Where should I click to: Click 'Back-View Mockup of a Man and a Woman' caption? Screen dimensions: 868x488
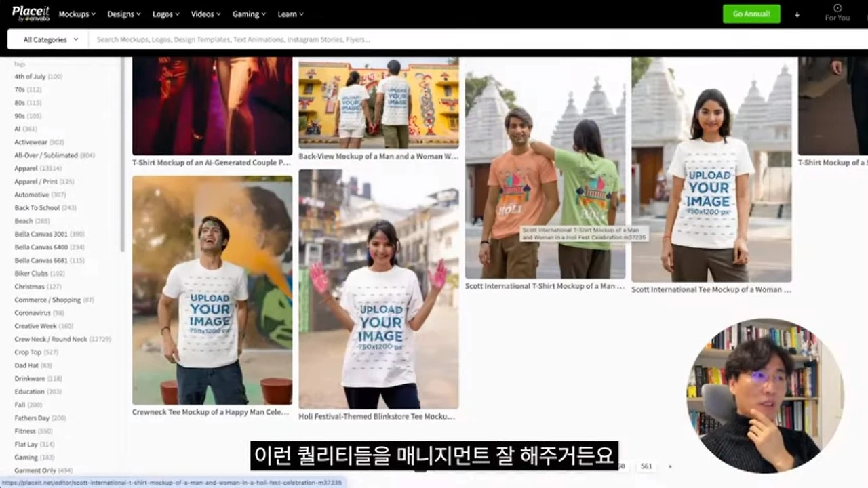pos(378,156)
